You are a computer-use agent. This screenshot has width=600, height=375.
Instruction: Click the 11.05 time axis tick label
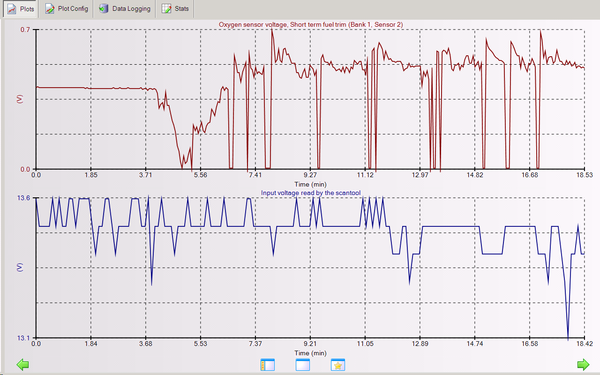[x=365, y=344]
